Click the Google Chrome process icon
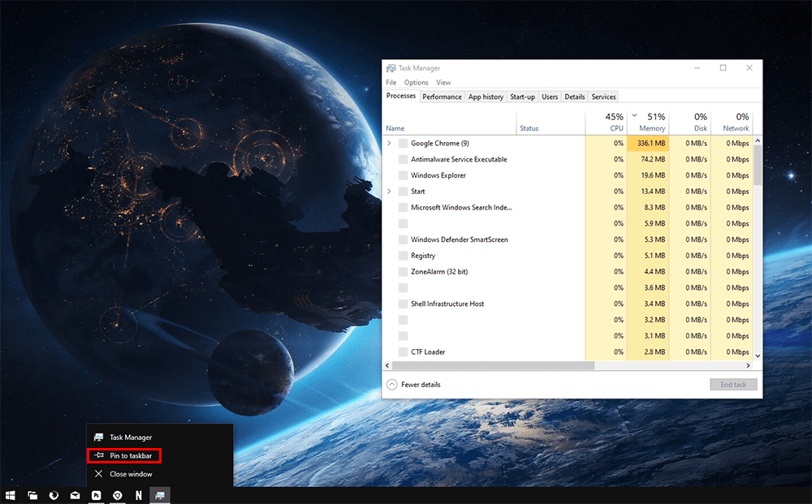812x504 pixels. point(403,144)
